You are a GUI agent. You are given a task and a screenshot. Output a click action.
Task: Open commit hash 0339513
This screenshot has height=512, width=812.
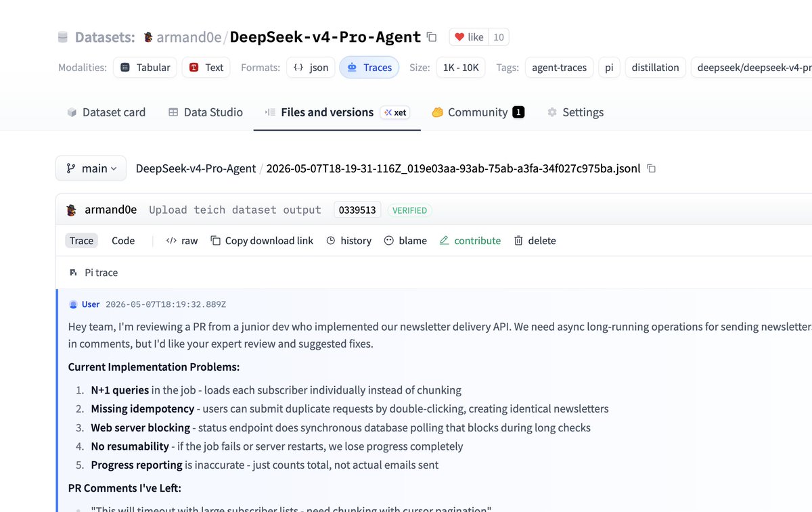click(x=357, y=210)
